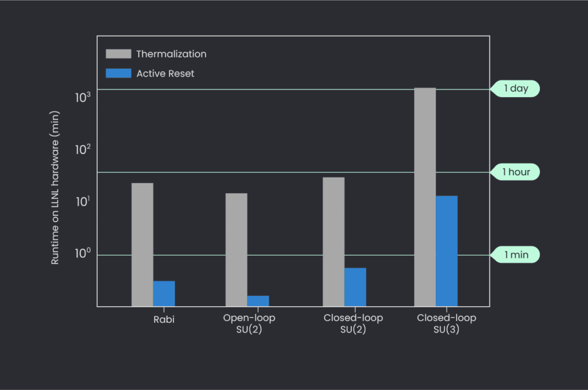Click the blue Rabi active reset bar
588x390 pixels.
pyautogui.click(x=164, y=293)
